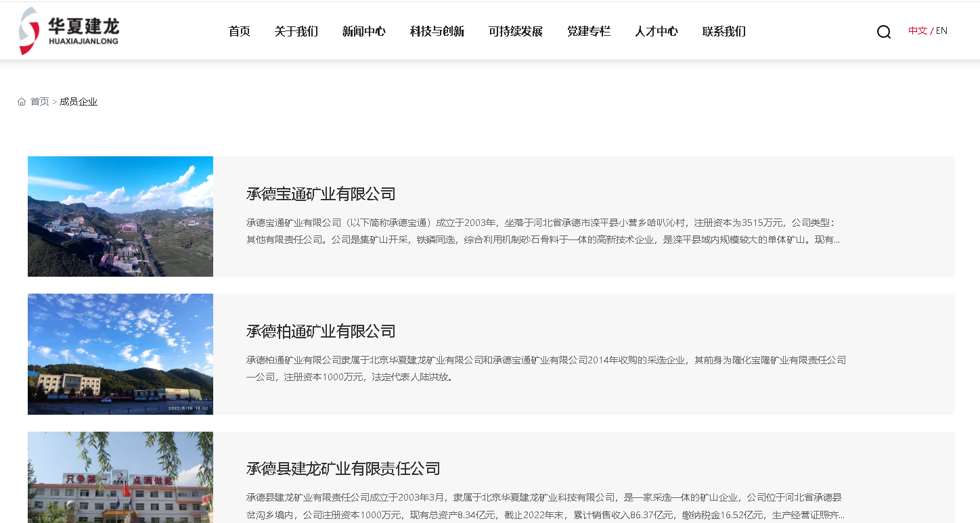Click the home icon in breadcrumb
This screenshot has height=523, width=980.
(22, 101)
